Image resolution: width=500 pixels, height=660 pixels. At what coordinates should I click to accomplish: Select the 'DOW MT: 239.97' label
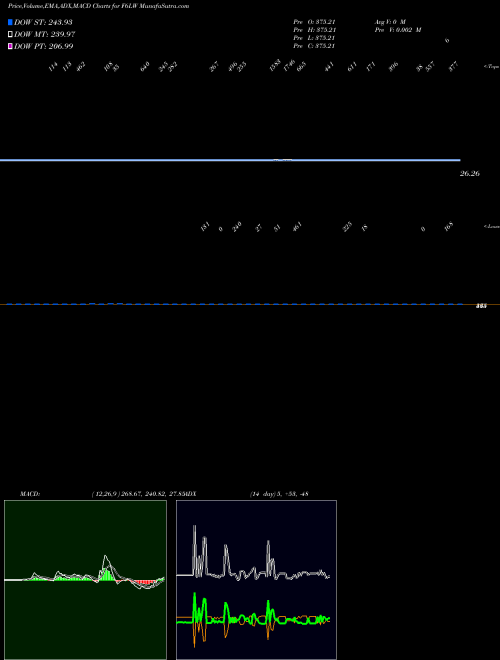click(45, 35)
